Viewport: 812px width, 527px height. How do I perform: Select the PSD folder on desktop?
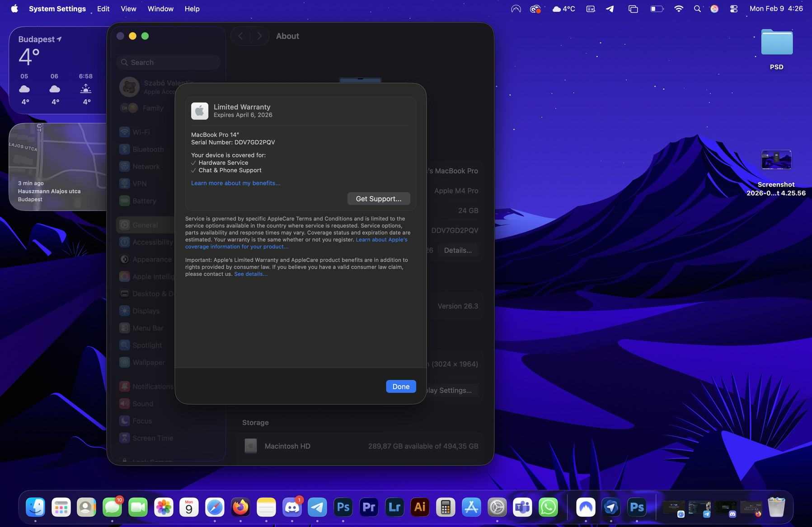[777, 49]
